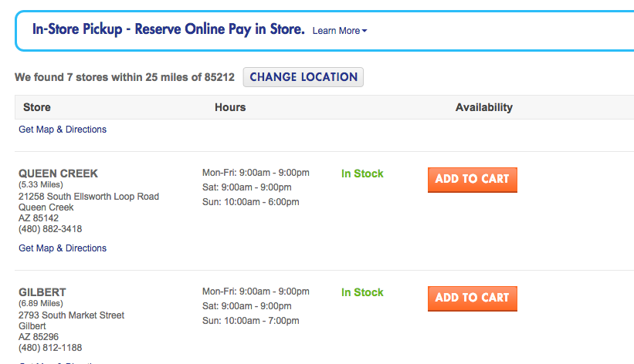Add Queen Creek store item to cart
Viewport: 634px width, 364px height.
click(x=472, y=179)
